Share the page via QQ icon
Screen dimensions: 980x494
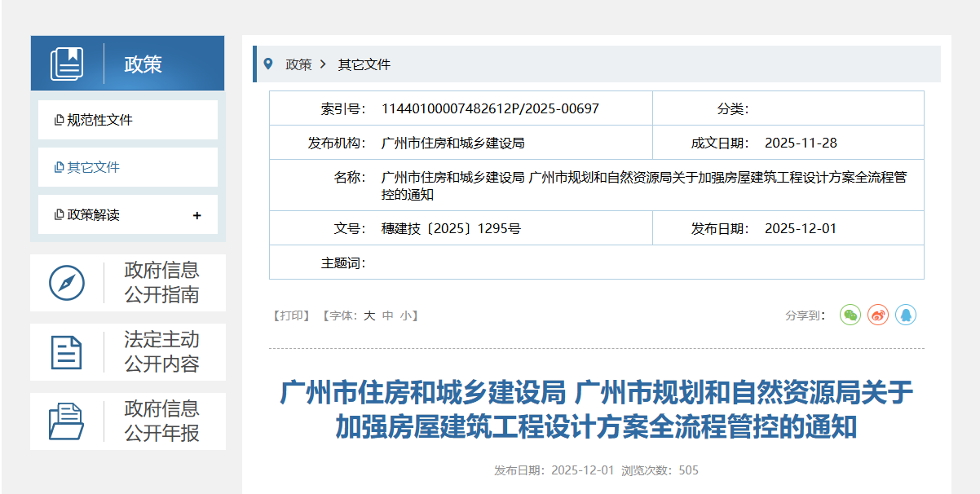905,315
